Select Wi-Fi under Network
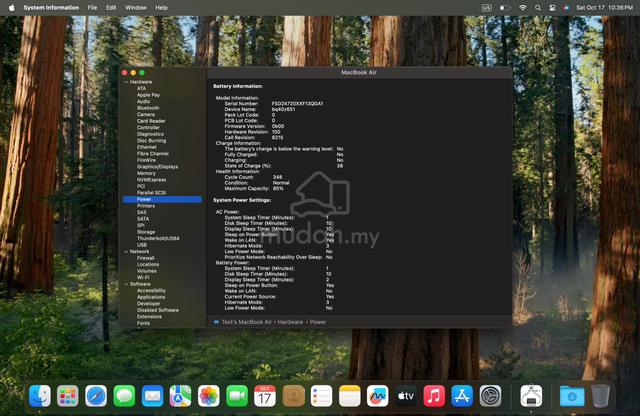Viewport: 640px width, 416px height. point(143,278)
